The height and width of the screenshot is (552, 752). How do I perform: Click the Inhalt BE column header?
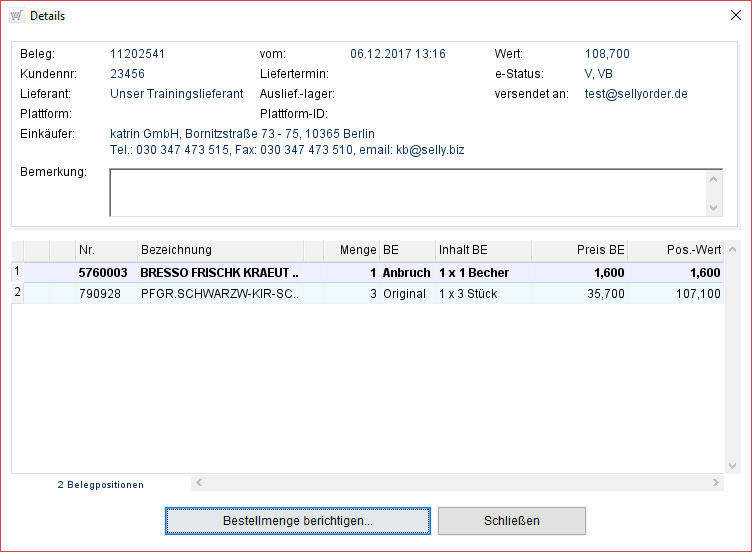point(482,250)
